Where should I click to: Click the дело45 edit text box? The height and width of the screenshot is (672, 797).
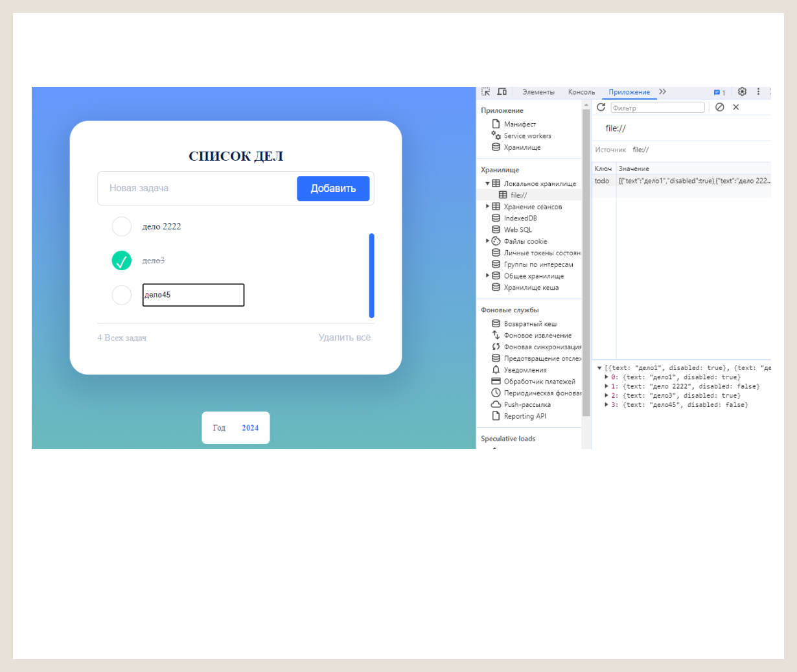click(x=193, y=295)
